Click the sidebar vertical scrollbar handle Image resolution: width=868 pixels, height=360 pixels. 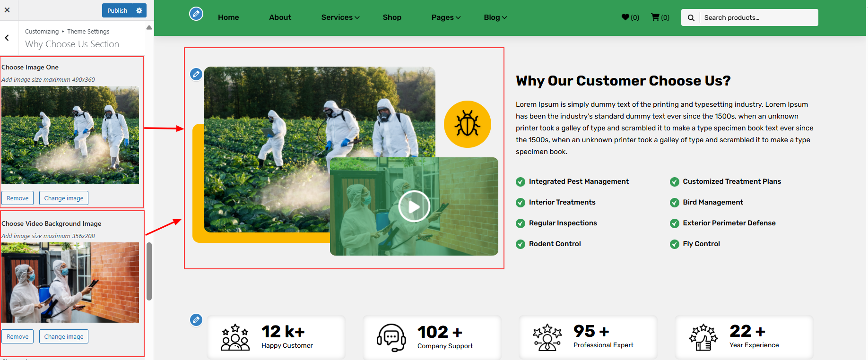click(x=149, y=271)
